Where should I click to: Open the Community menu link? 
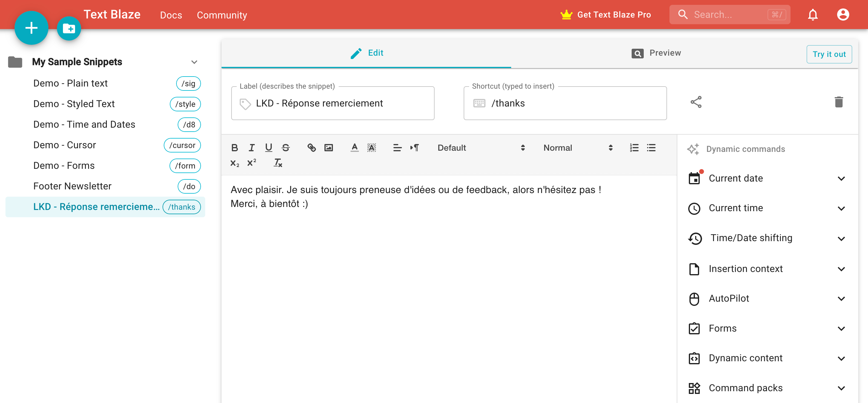point(222,15)
